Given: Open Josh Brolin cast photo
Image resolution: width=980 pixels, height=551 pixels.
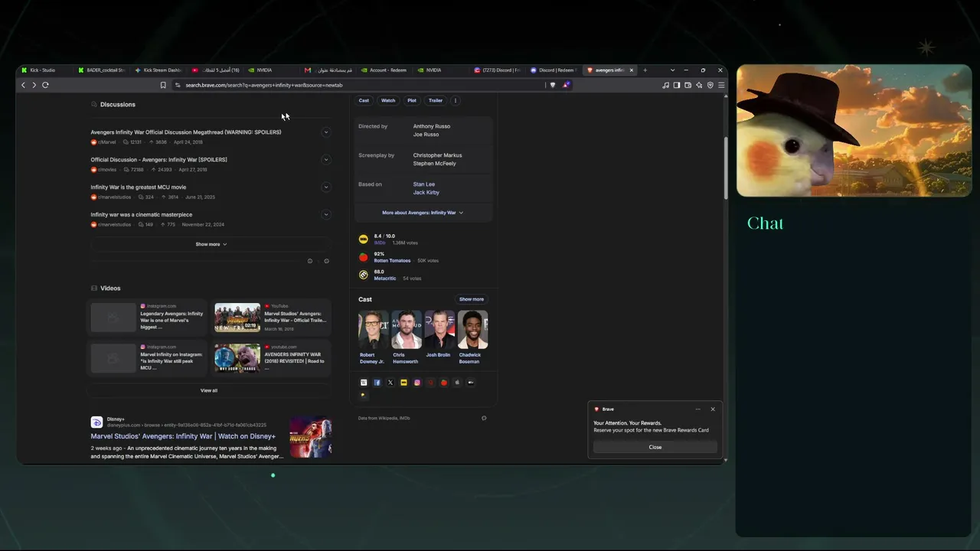Looking at the screenshot, I should pyautogui.click(x=439, y=330).
